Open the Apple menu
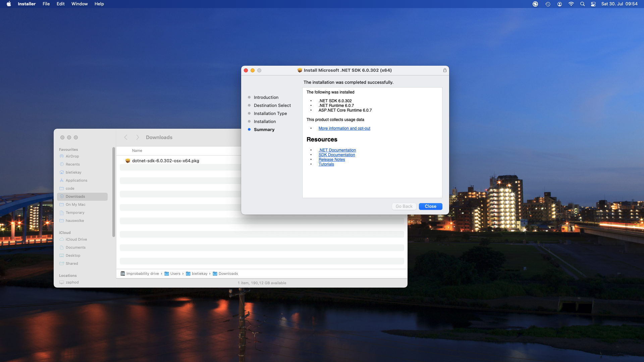 point(9,4)
